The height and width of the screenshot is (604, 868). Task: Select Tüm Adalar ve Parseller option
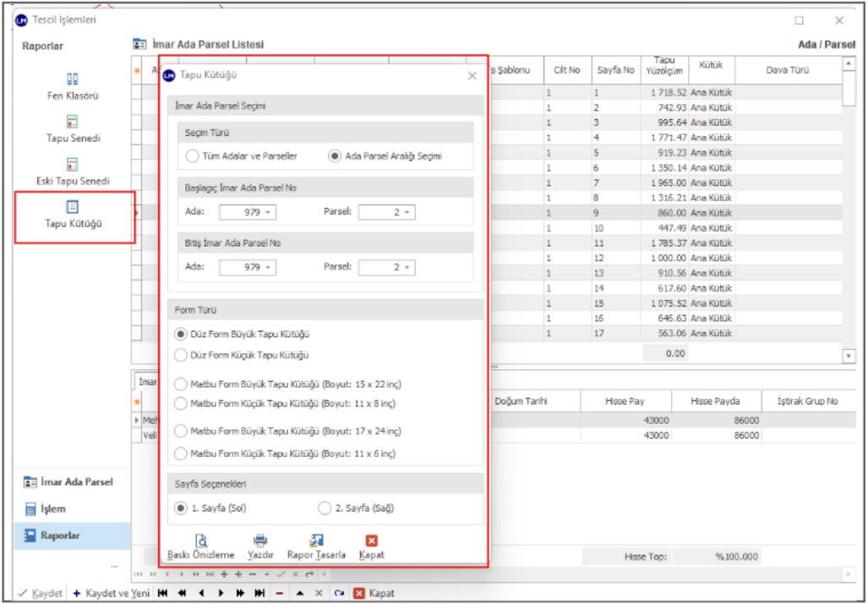193,156
